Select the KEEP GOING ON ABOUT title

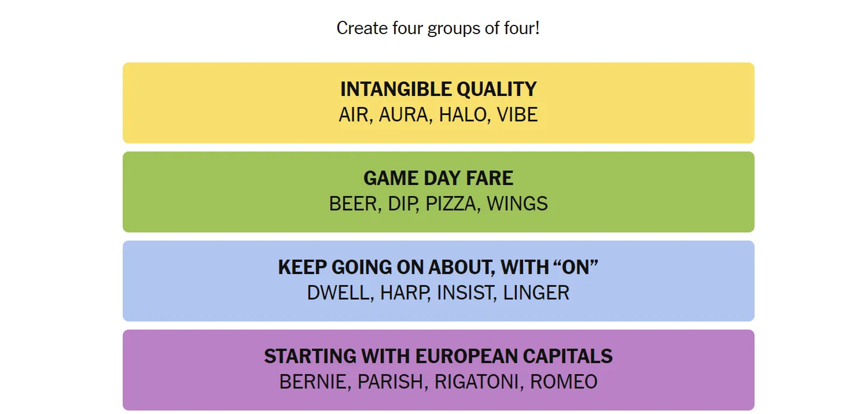438,267
